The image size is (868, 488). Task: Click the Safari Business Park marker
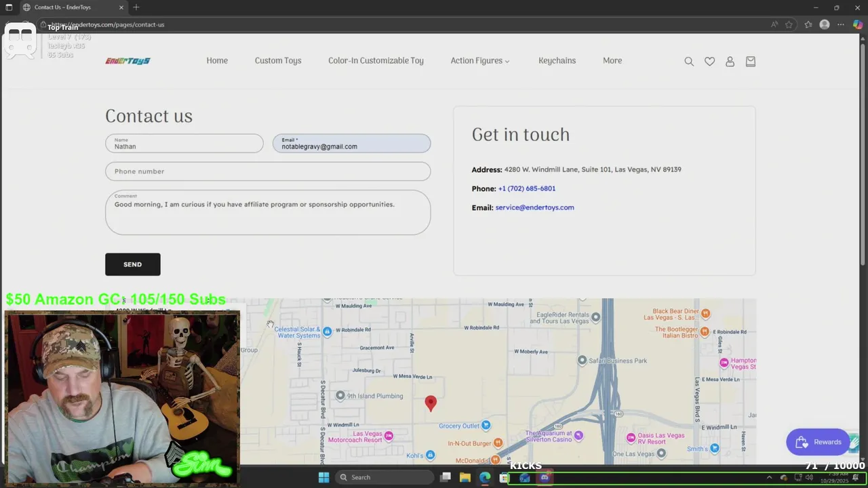click(582, 361)
